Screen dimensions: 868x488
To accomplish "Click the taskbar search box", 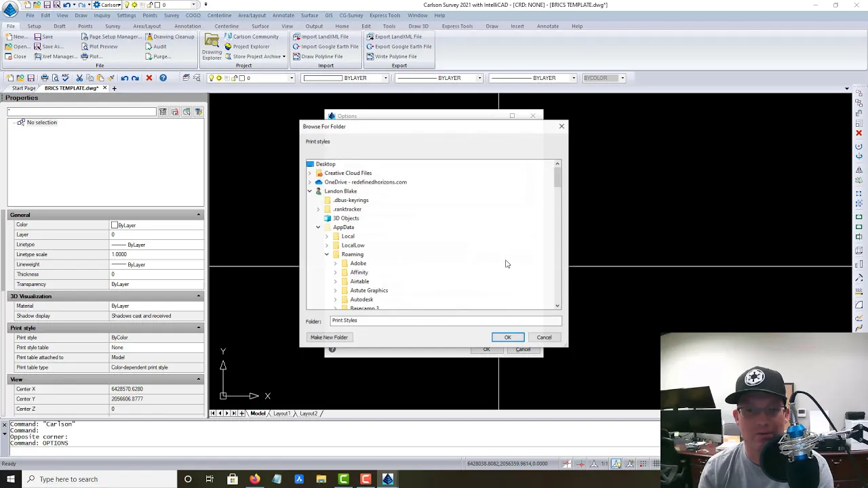I will [99, 479].
